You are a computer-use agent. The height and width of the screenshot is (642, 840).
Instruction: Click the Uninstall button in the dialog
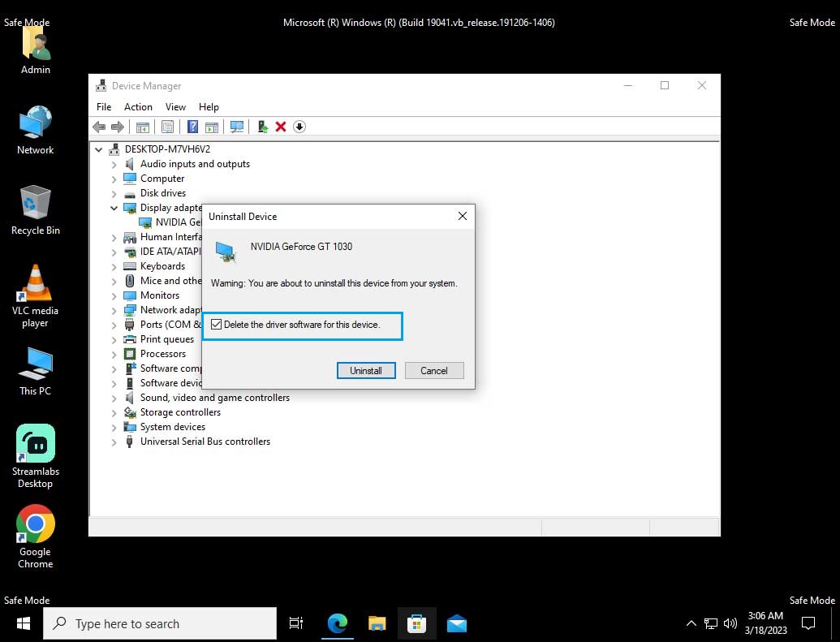click(366, 370)
